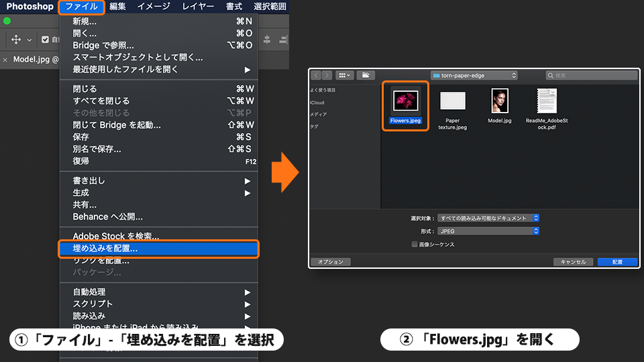The width and height of the screenshot is (644, 362).
Task: Select Adobe Stock を検索... entry
Action: (x=159, y=236)
